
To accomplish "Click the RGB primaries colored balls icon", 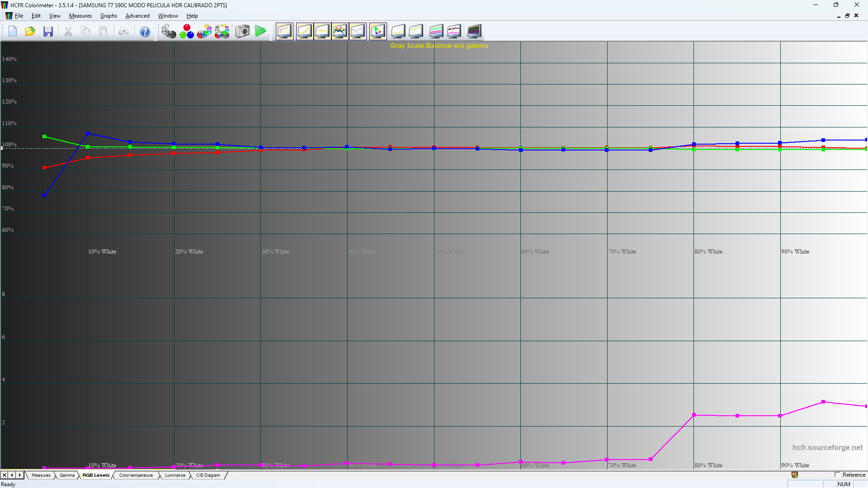I will pyautogui.click(x=186, y=31).
